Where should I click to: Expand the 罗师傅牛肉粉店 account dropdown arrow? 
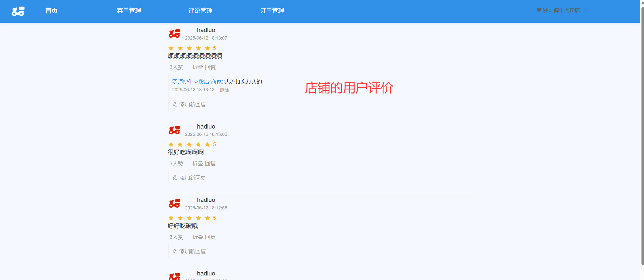tap(585, 10)
